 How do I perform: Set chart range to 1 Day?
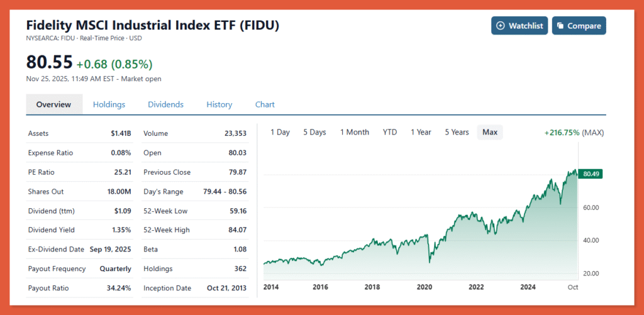tap(280, 132)
